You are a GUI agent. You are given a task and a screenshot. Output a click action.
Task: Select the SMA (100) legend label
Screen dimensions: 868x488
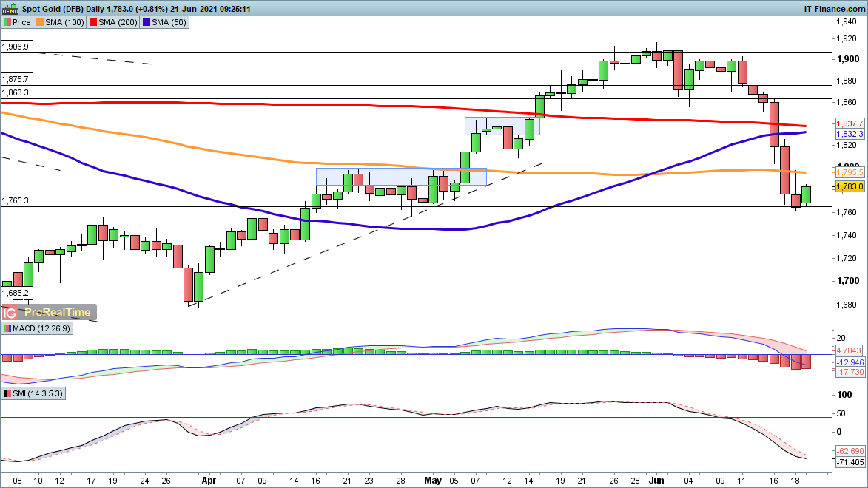click(x=63, y=22)
